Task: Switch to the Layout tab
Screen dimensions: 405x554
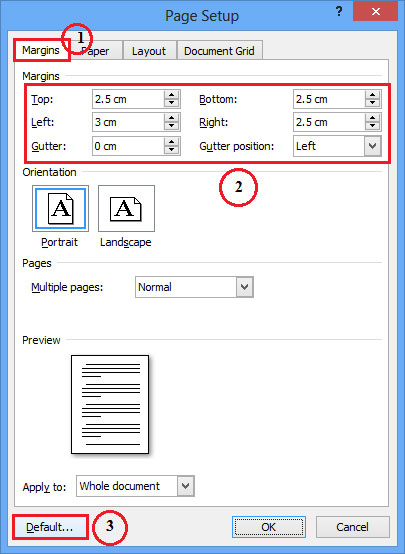Action: 149,51
